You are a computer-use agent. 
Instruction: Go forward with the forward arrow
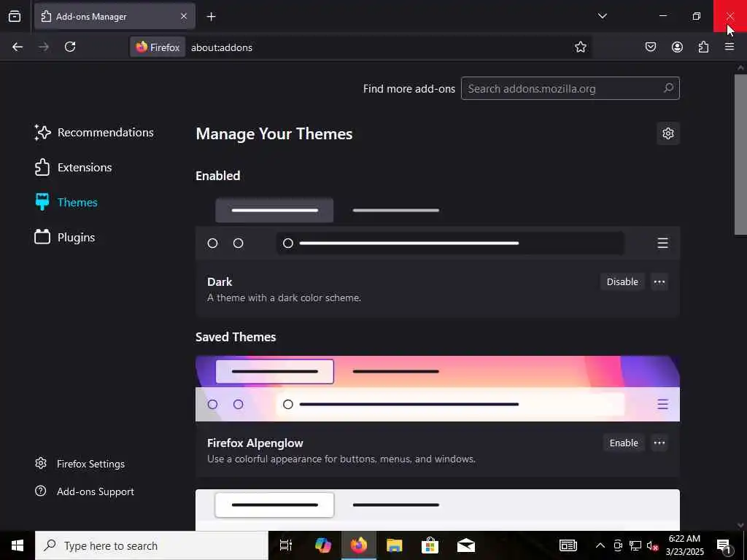click(43, 47)
